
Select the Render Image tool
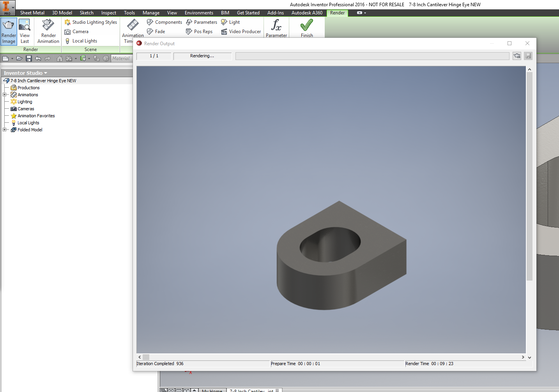point(9,31)
